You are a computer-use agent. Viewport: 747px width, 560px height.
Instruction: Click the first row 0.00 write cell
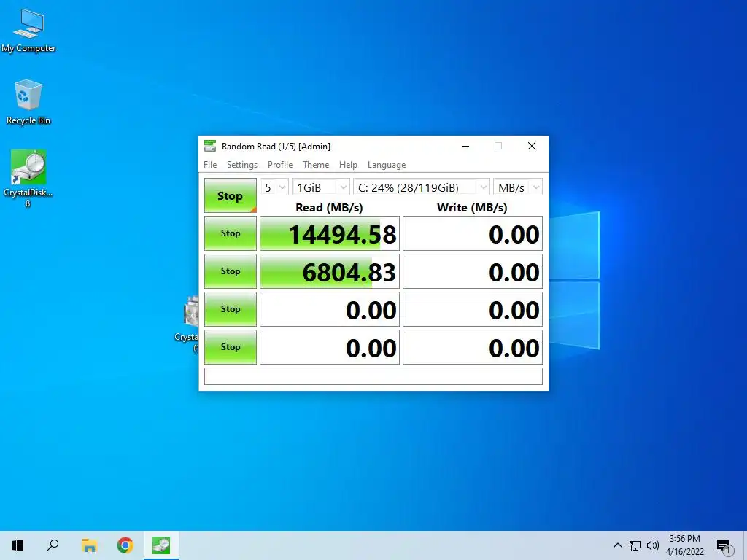pyautogui.click(x=473, y=233)
